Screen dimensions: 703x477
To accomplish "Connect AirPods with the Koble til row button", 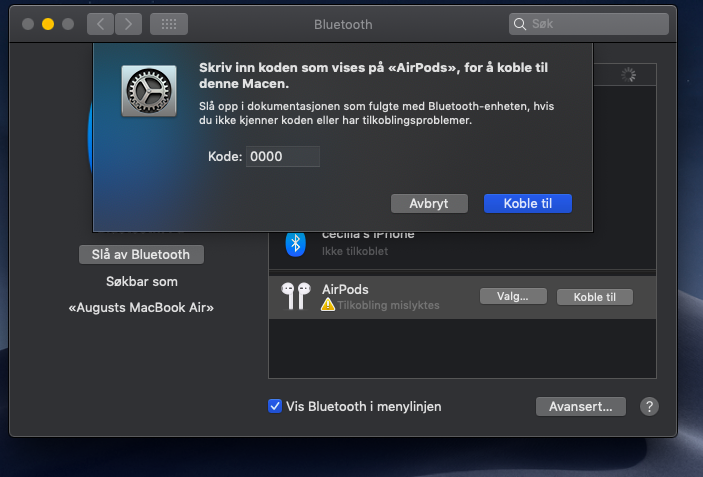I will pos(595,297).
